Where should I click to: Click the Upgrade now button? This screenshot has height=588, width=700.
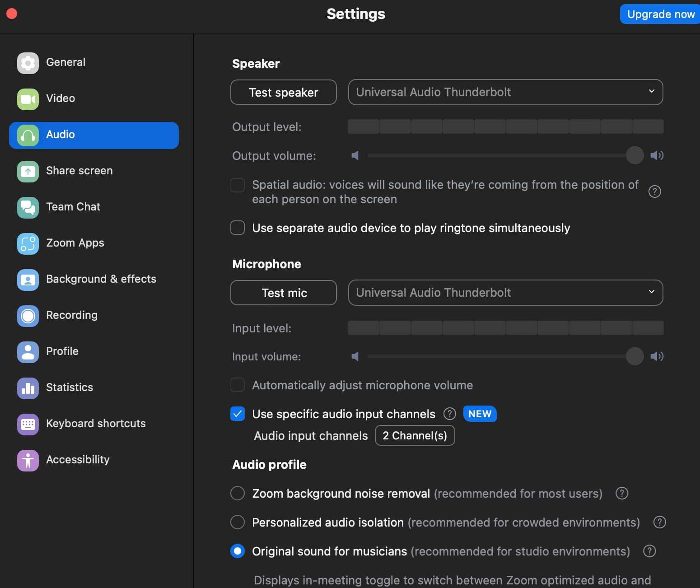(x=660, y=14)
